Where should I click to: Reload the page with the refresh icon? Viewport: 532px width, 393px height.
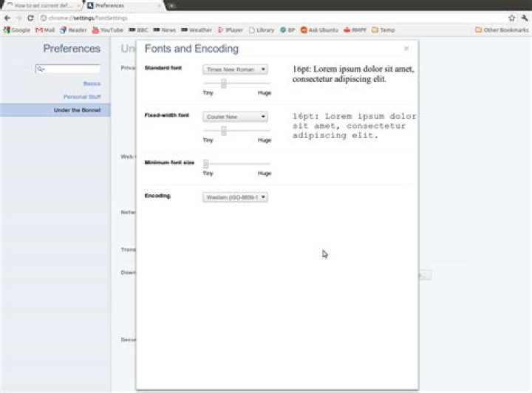click(x=30, y=18)
